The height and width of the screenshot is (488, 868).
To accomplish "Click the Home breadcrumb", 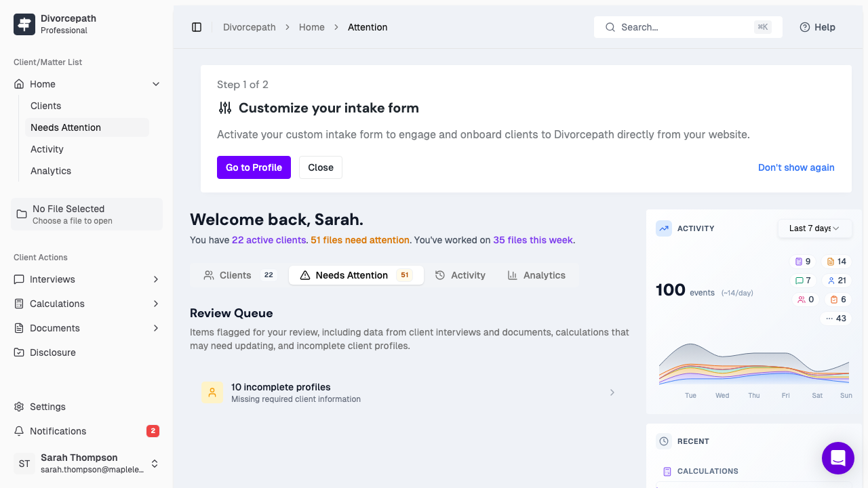I will tap(312, 27).
